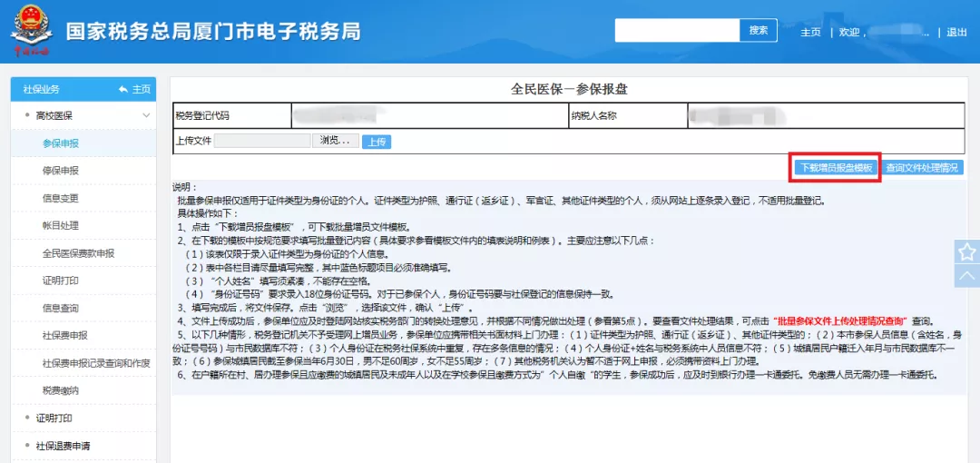Click the back-to-top arrow icon

pyautogui.click(x=967, y=276)
